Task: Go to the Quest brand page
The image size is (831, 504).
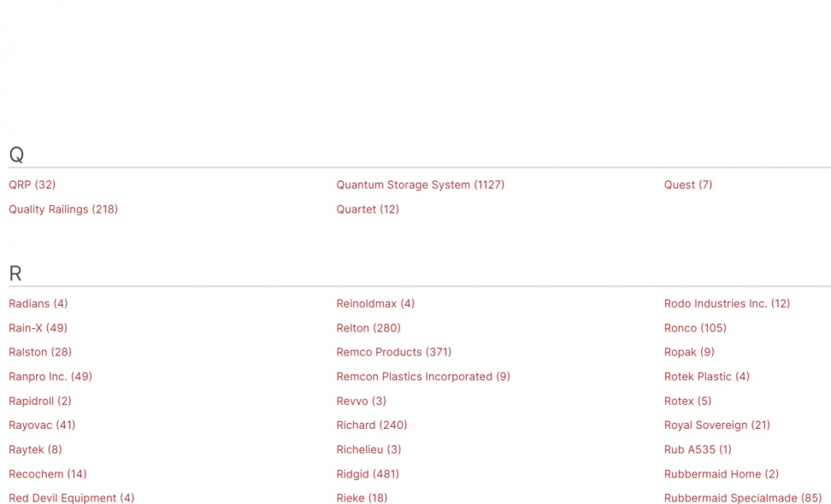Action: tap(687, 185)
